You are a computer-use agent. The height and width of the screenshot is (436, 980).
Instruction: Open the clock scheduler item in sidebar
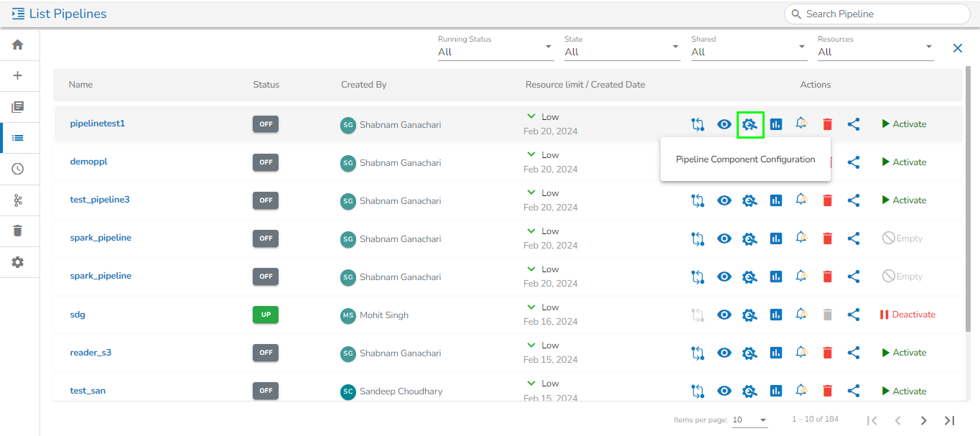18,169
